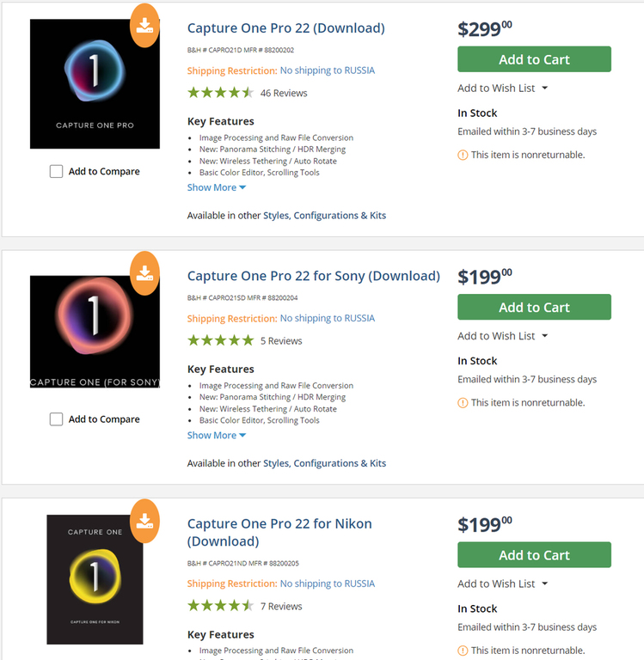Open Add to Wish List dropdown for the $299 item
Viewport: 644px width, 660px height.
coord(502,88)
